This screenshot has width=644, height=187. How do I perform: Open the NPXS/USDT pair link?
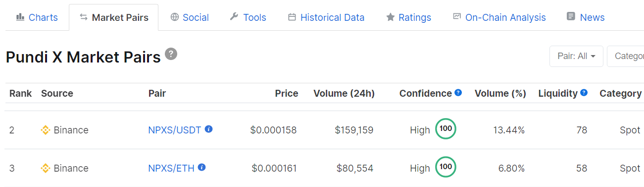click(175, 130)
